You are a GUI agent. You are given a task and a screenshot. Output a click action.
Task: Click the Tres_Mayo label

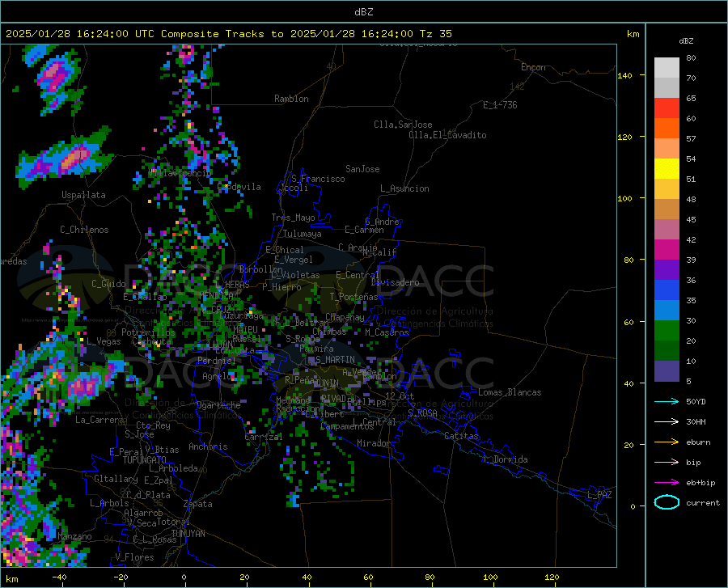click(x=293, y=218)
